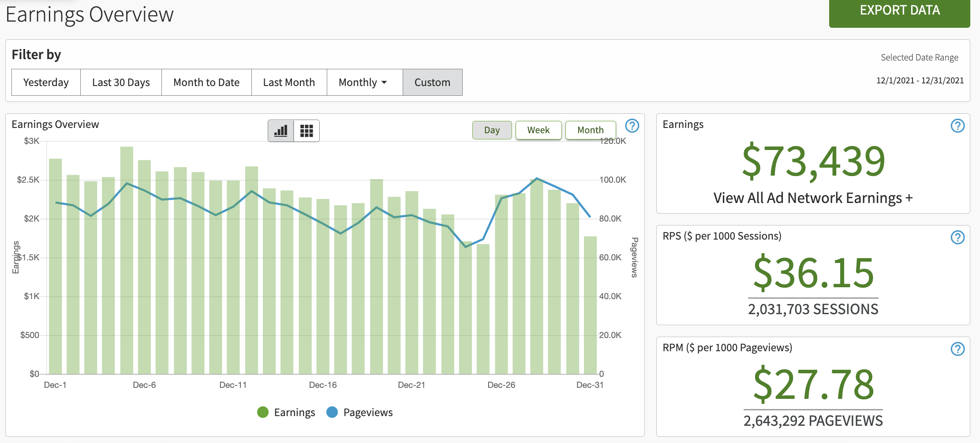This screenshot has width=980, height=443.
Task: Click the tallest earnings bar on Dec-5
Action: tap(127, 260)
